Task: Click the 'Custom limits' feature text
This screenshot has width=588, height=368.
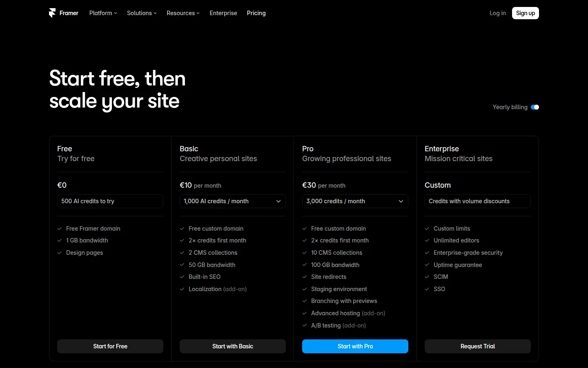Action: [452, 229]
